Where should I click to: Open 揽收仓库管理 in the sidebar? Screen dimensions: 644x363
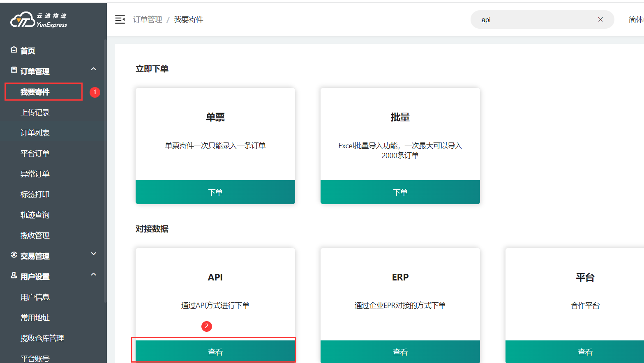click(x=42, y=338)
